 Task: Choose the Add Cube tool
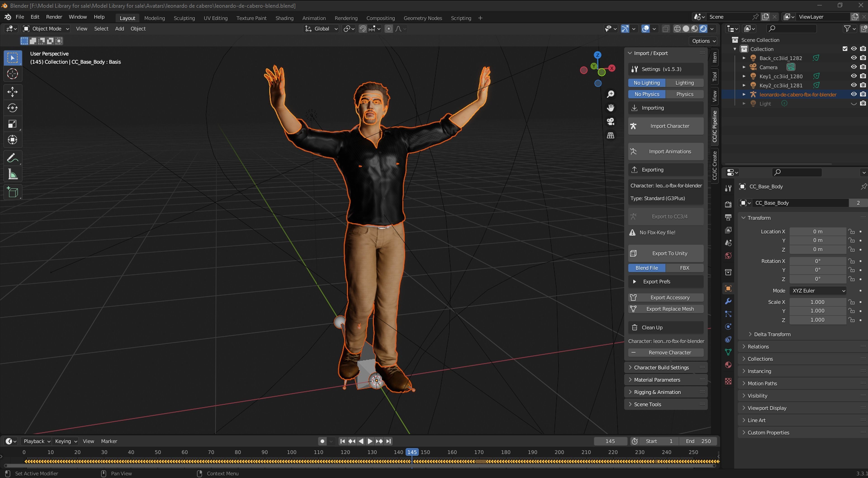click(12, 192)
